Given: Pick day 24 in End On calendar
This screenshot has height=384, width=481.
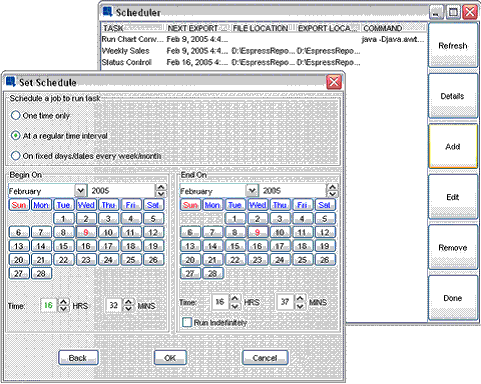Looking at the screenshot, I should click(280, 260).
